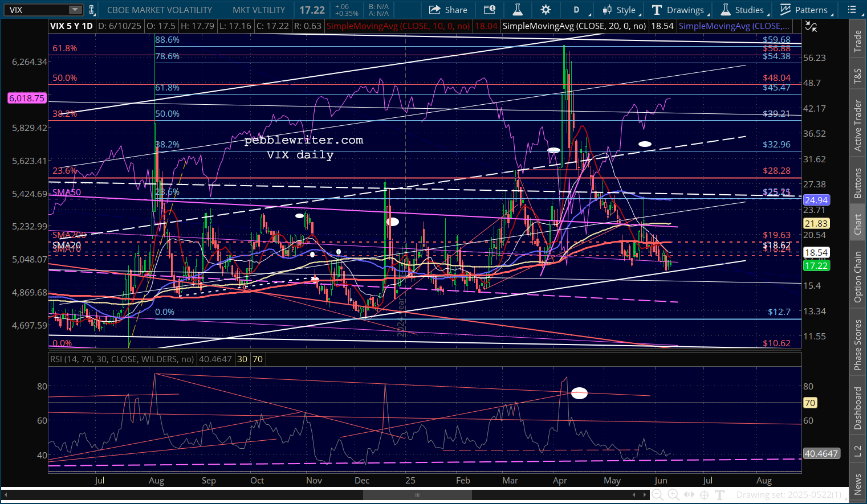Click the horizontal chart scrollbar thumb
The width and height of the screenshot is (867, 504).
pyautogui.click(x=417, y=494)
